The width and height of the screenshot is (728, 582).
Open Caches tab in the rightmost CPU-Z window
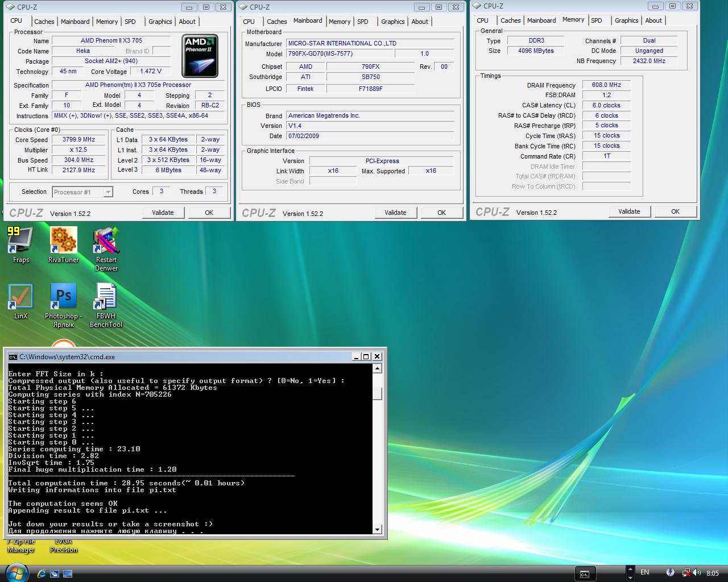[x=511, y=20]
